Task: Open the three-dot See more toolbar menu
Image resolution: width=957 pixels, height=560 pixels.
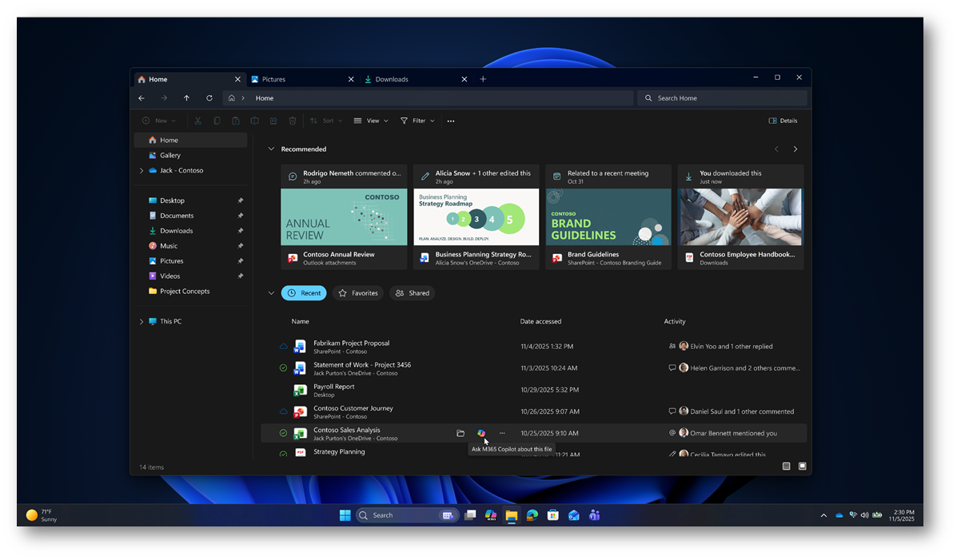Action: coord(451,121)
